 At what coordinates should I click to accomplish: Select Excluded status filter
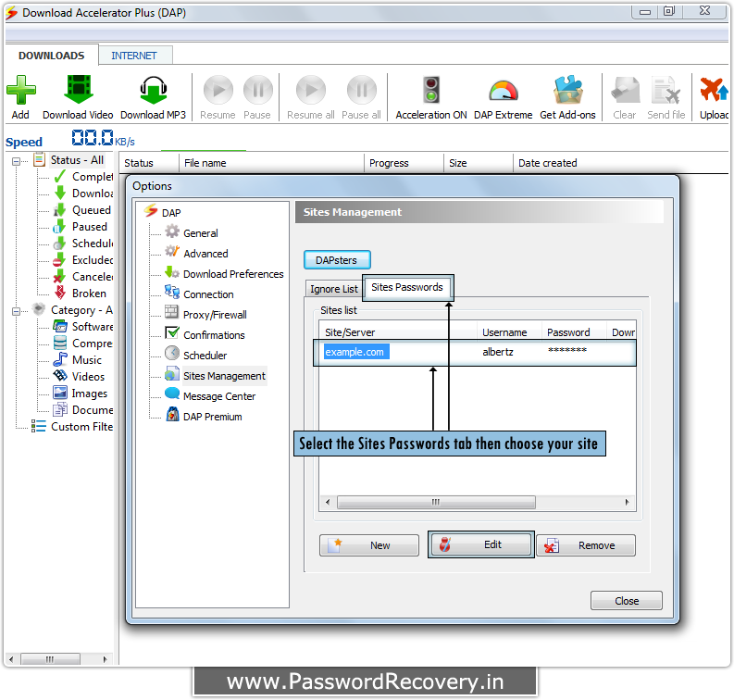[x=84, y=260]
